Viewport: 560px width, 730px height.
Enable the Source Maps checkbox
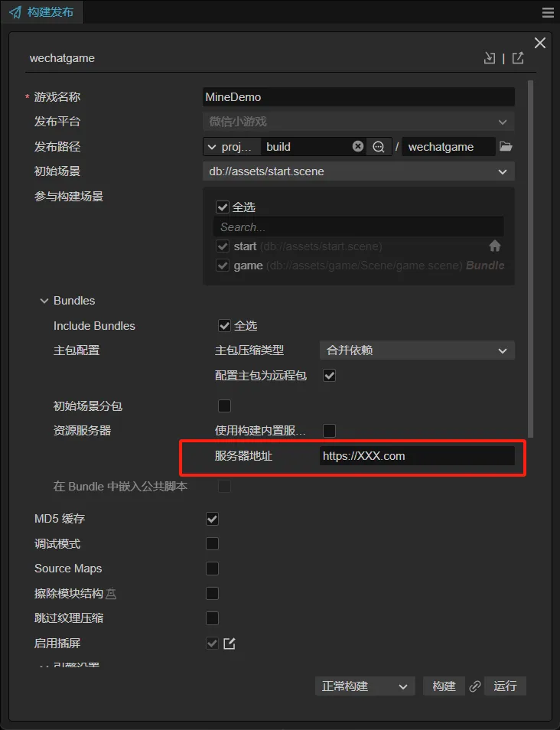click(213, 569)
